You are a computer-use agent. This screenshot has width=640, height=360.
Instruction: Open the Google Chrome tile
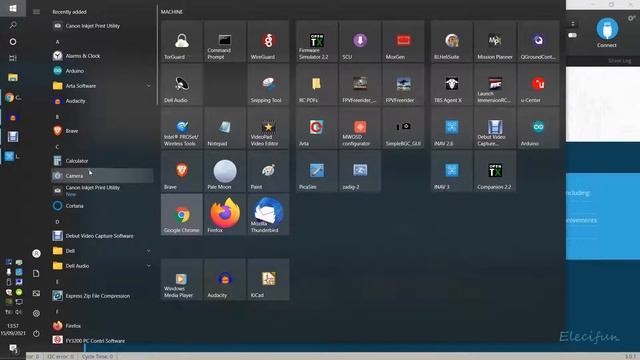pyautogui.click(x=182, y=215)
